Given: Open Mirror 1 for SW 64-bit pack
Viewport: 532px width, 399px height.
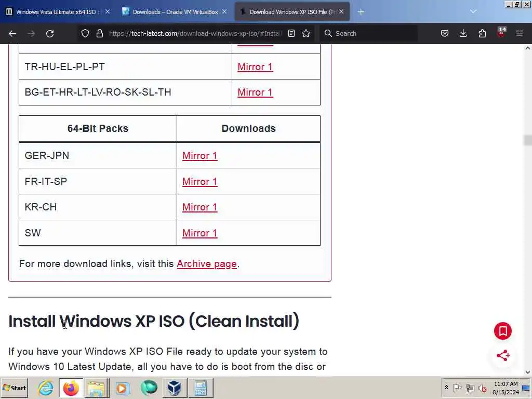Looking at the screenshot, I should (x=200, y=233).
